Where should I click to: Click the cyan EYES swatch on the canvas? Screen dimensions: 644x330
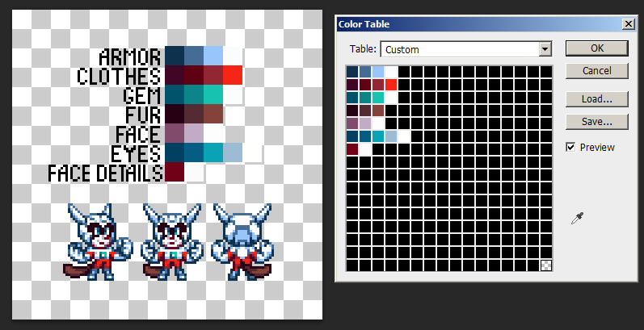point(213,152)
